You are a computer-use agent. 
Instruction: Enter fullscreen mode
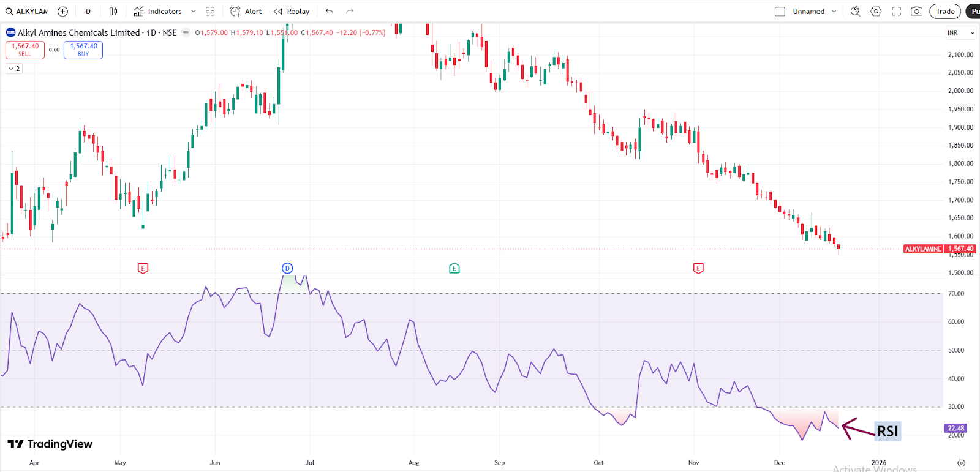coord(897,12)
